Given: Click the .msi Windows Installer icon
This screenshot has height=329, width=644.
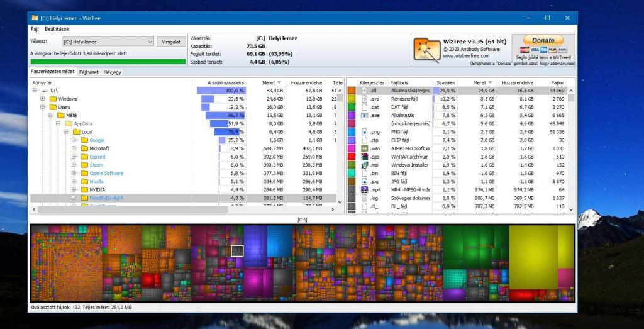Looking at the screenshot, I should click(365, 164).
